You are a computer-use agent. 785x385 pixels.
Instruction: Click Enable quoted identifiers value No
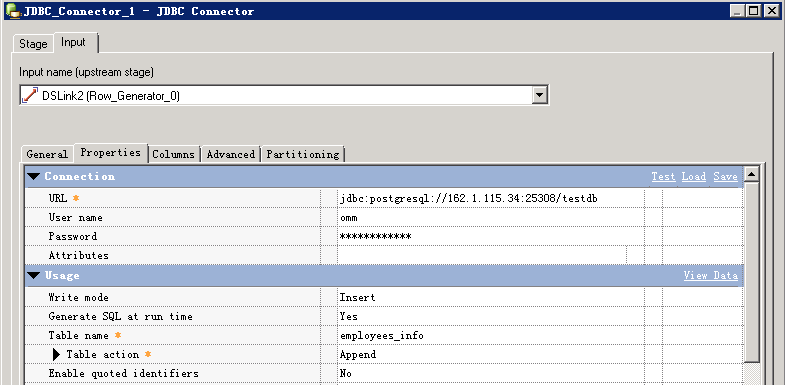pos(491,373)
